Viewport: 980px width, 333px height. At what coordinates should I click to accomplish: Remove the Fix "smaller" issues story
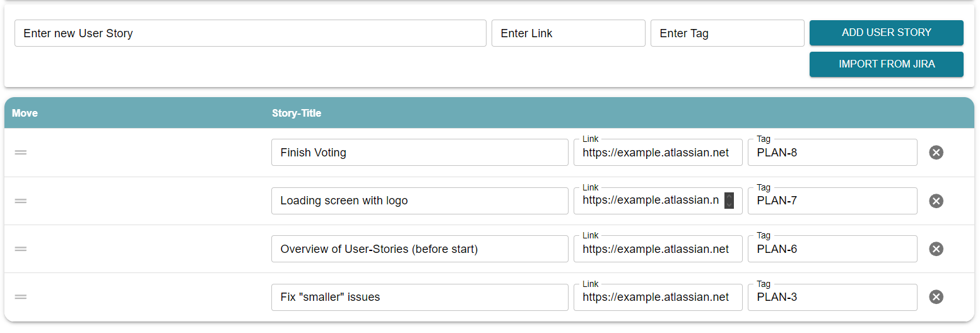point(936,297)
